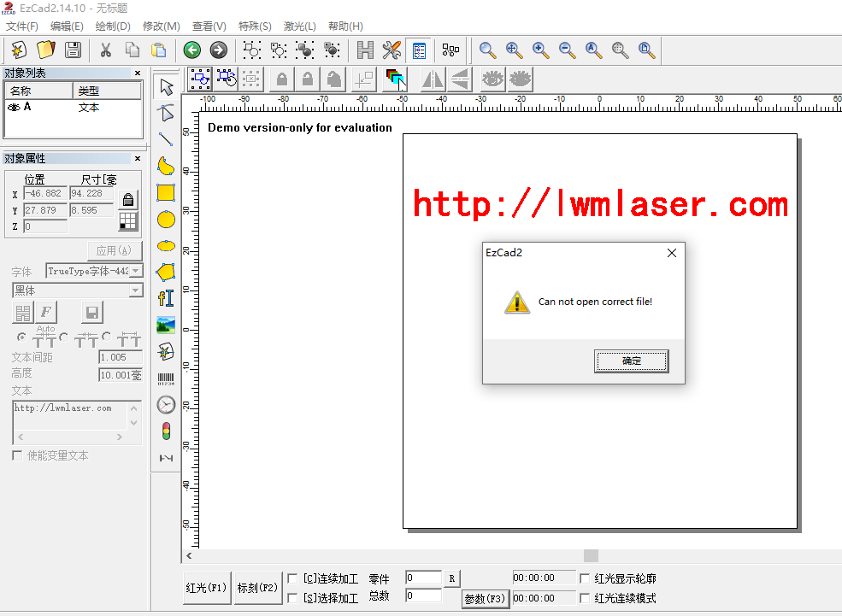Viewport: 842px width, 616px height.
Task: Open a file with the folder icon
Action: [45, 50]
